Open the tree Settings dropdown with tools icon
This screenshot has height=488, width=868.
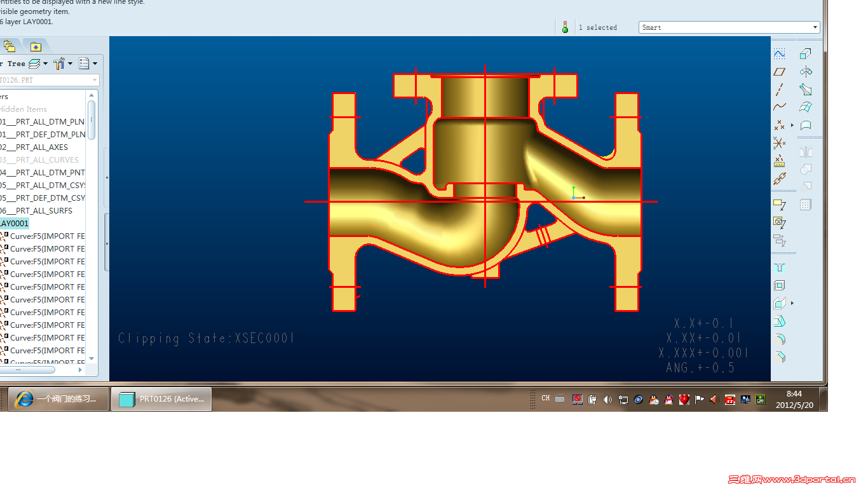click(x=63, y=64)
